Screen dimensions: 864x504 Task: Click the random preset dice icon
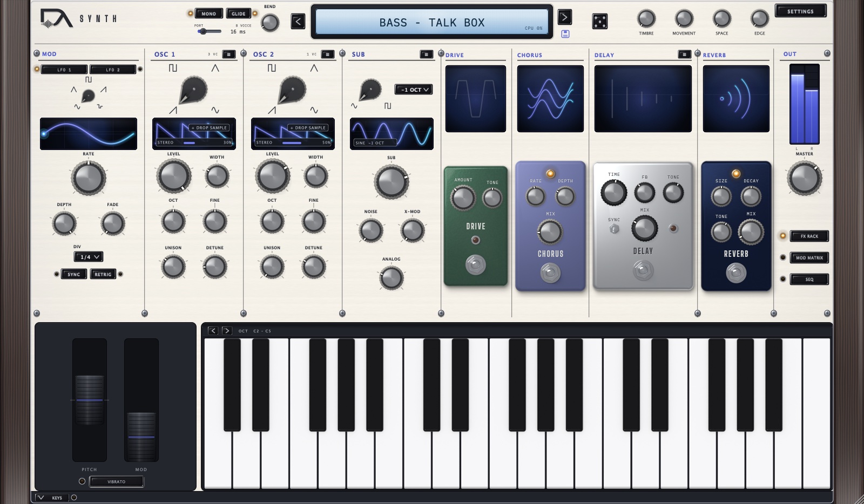point(600,22)
